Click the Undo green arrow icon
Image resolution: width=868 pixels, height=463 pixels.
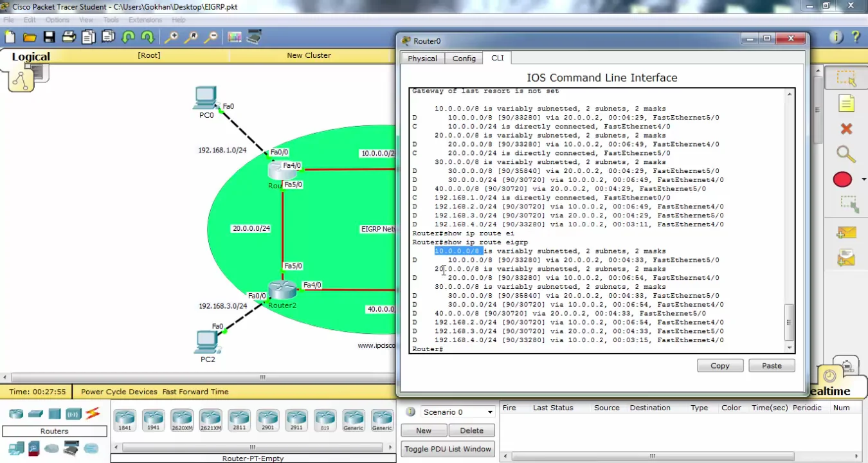coord(129,37)
